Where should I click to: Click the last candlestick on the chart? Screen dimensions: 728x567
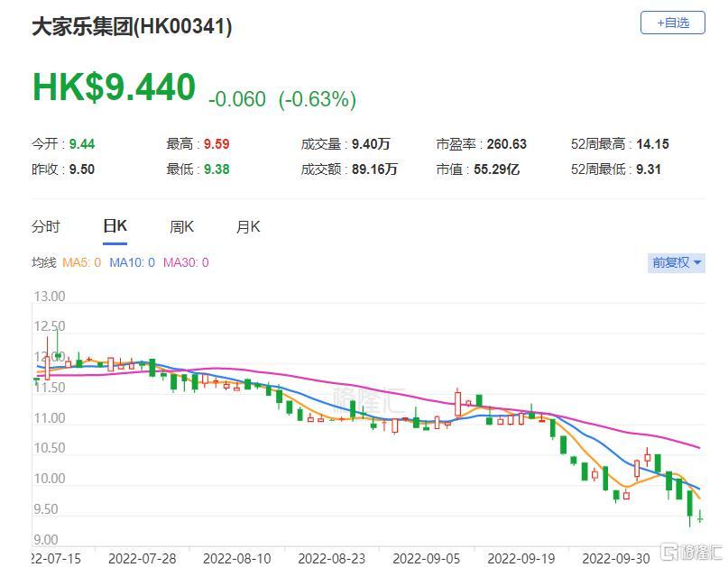(x=700, y=517)
